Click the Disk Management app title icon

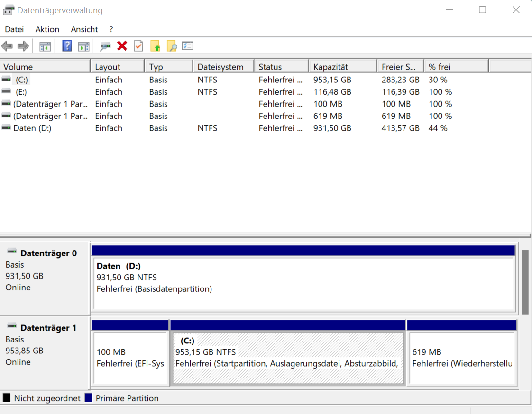[x=9, y=10]
